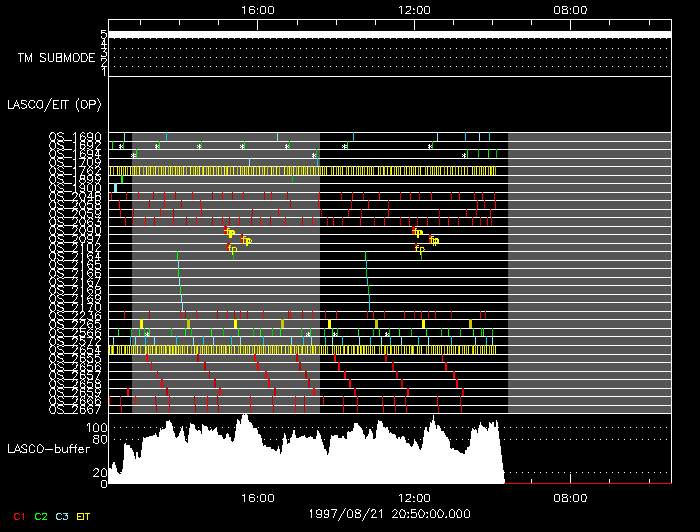Pick the EIT legend entry

click(84, 516)
